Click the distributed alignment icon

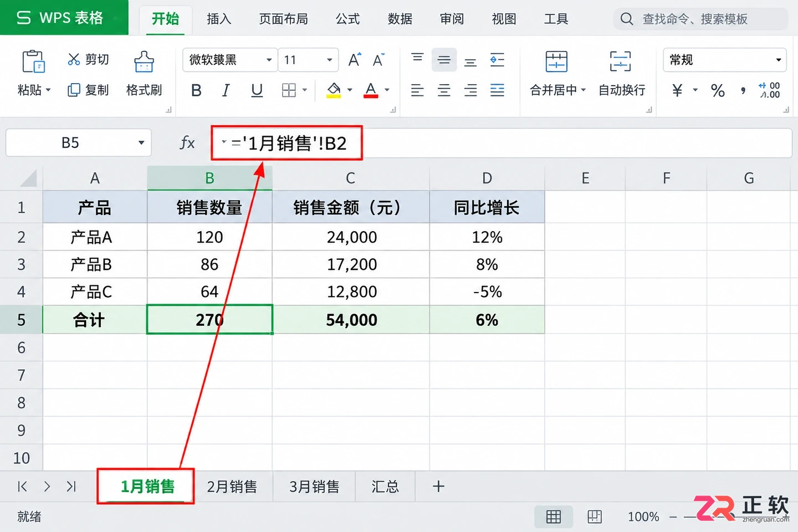coord(497,90)
